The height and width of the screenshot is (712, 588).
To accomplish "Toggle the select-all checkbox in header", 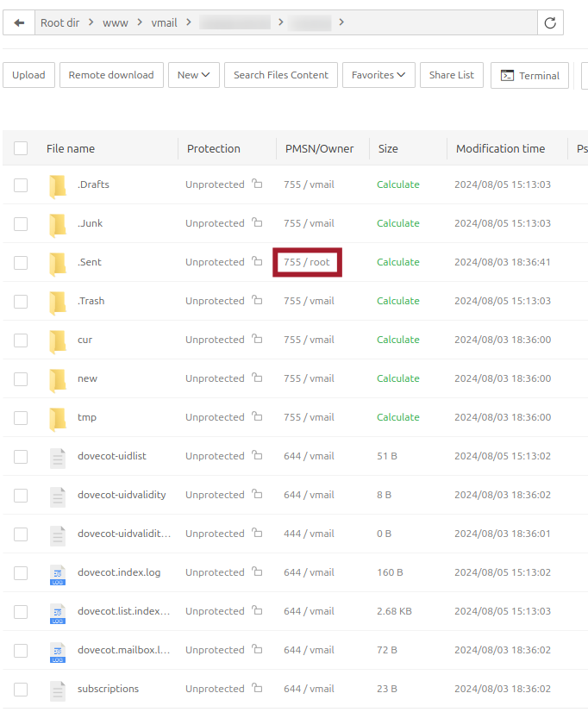I will coord(21,148).
